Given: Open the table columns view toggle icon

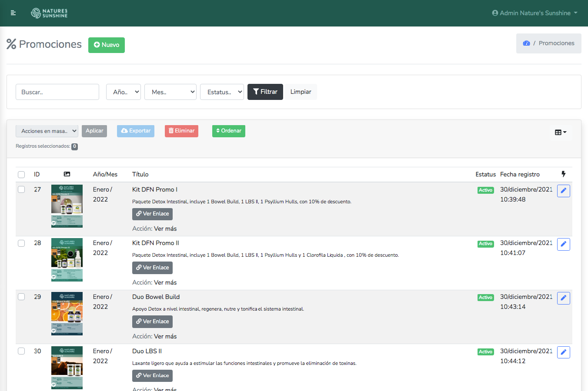Looking at the screenshot, I should tap(561, 133).
